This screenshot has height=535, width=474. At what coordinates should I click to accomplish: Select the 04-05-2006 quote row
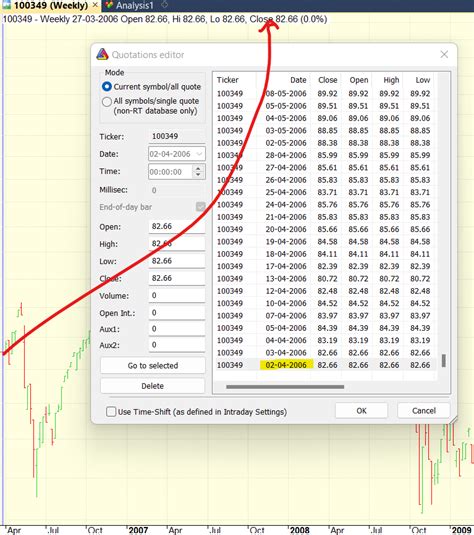tap(325, 118)
